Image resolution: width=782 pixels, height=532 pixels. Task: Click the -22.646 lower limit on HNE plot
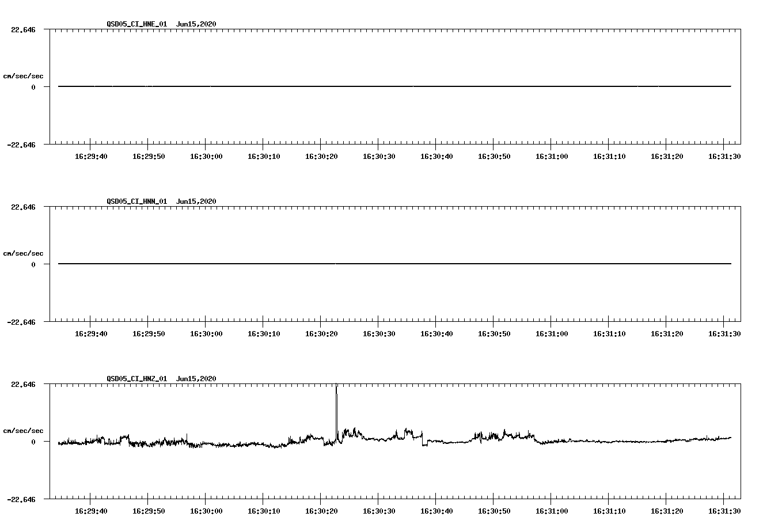(x=21, y=145)
